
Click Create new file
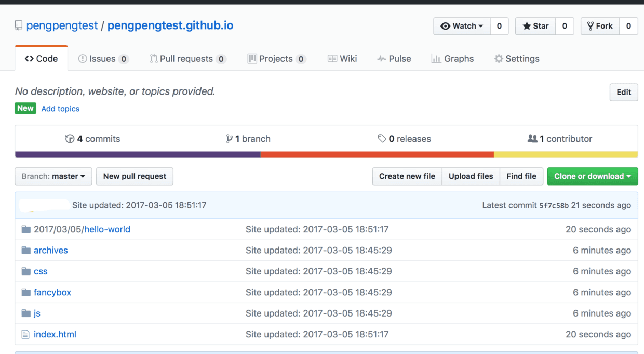(x=407, y=176)
